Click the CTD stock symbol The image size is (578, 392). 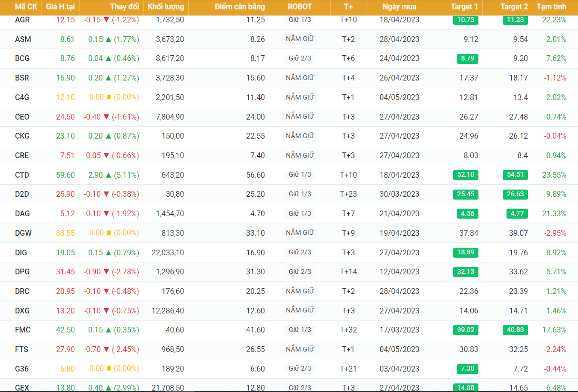(22, 175)
